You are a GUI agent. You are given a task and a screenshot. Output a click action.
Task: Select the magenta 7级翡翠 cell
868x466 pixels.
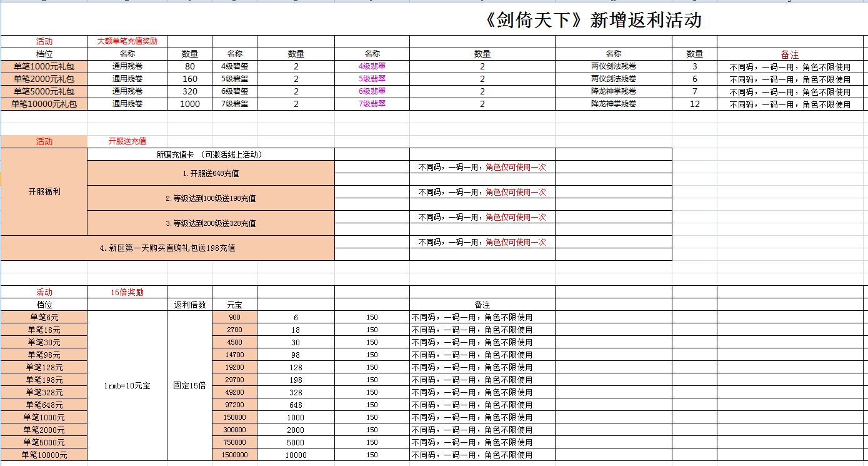click(x=372, y=104)
